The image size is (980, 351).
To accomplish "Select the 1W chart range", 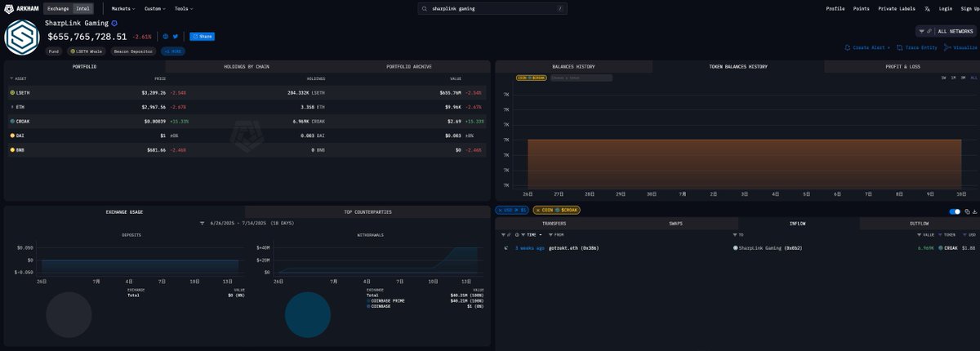I will 943,78.
